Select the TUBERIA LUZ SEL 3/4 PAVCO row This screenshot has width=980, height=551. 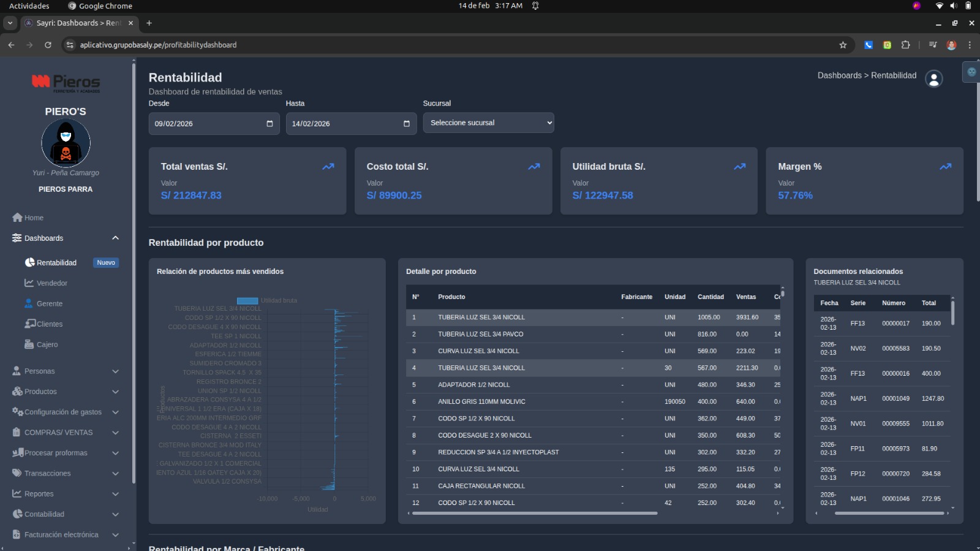point(480,335)
